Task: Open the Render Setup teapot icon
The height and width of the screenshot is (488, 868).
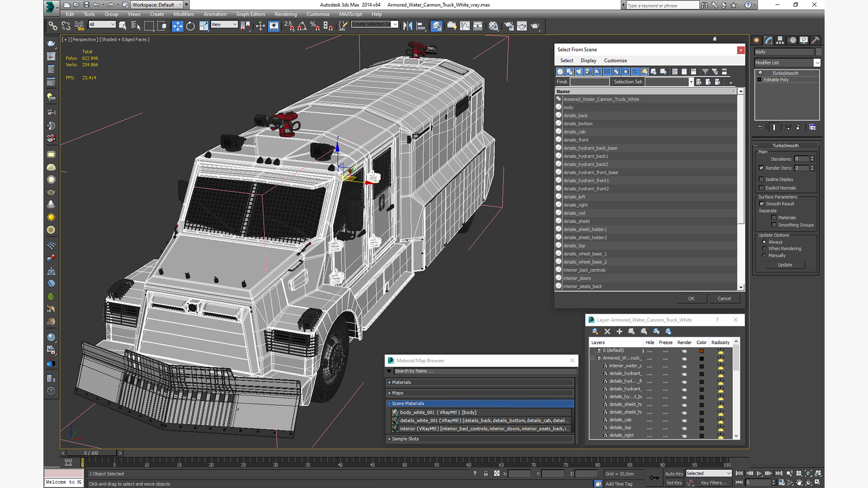Action: (509, 26)
